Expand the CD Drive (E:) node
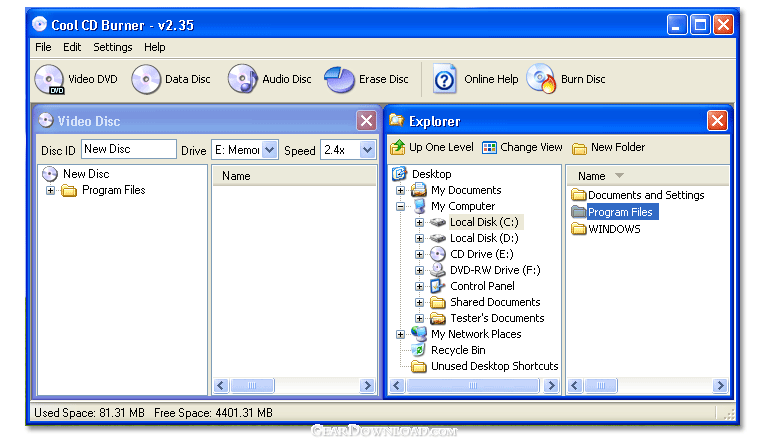The image size is (768, 439). (419, 254)
